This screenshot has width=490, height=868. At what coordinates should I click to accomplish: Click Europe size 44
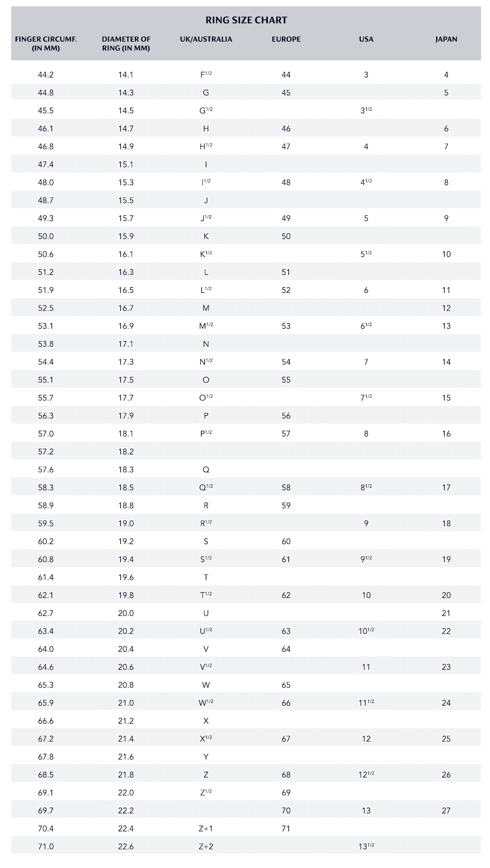[286, 75]
